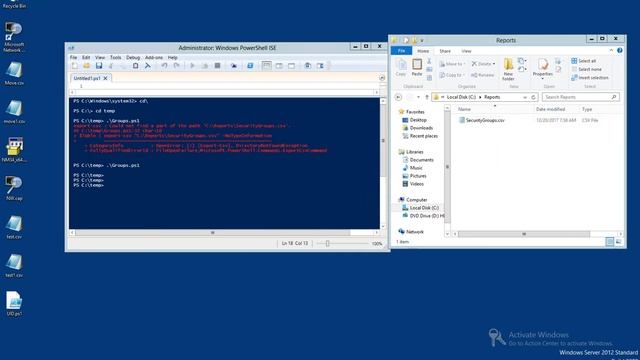Click Invert selection in Reports ribbon
640x360 pixels.
pyautogui.click(x=590, y=78)
